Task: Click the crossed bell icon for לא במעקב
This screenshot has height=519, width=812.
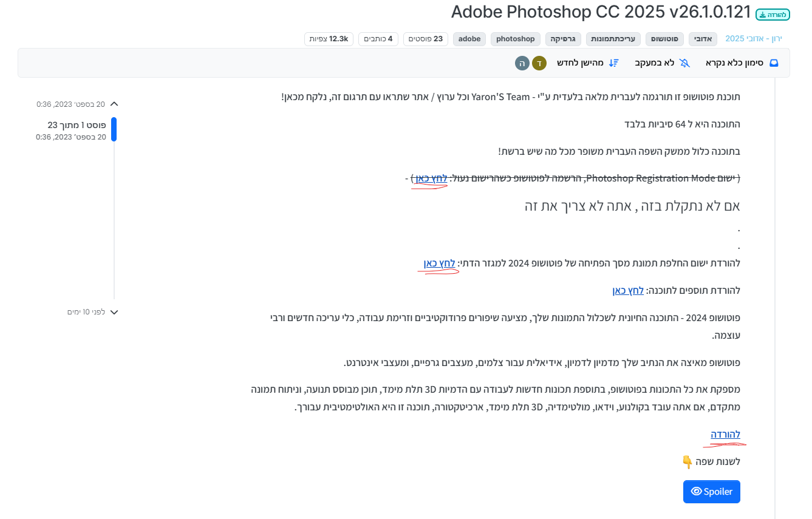Action: pyautogui.click(x=684, y=63)
